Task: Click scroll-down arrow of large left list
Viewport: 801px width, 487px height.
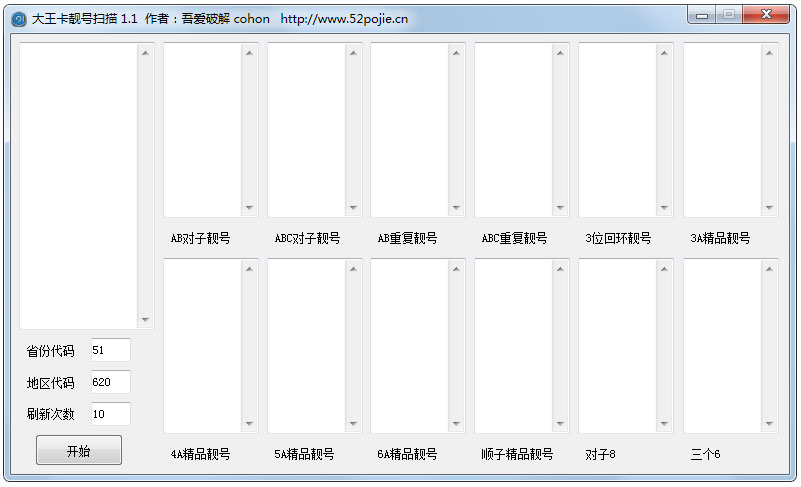Action: 145,320
